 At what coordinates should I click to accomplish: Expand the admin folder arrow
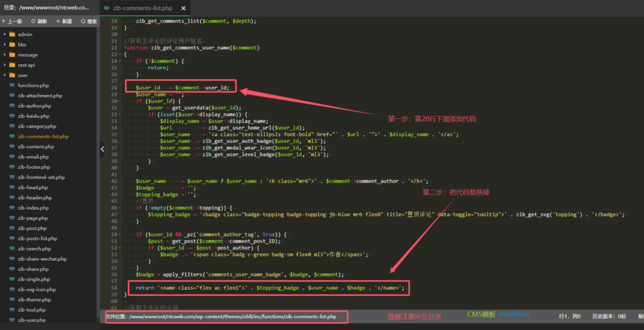4,34
